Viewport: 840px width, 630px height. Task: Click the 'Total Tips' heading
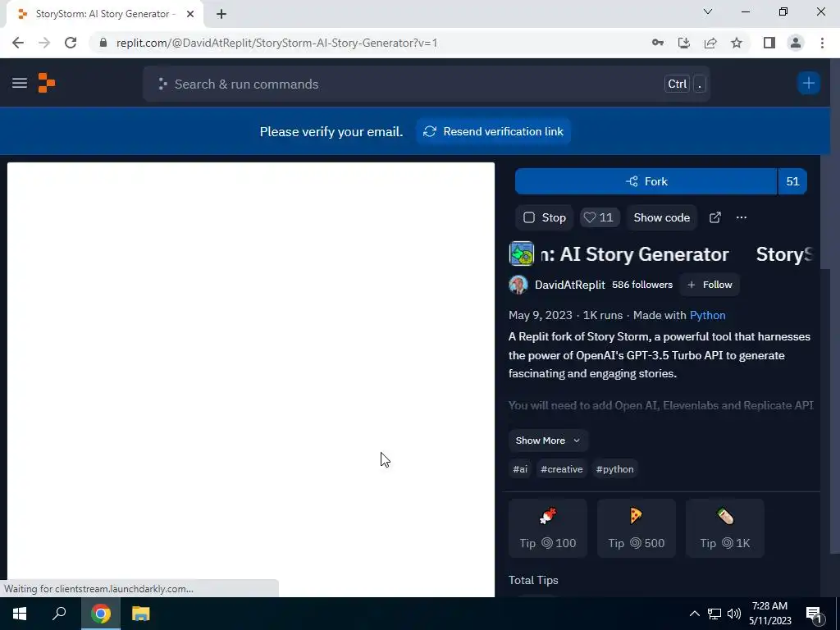click(533, 580)
